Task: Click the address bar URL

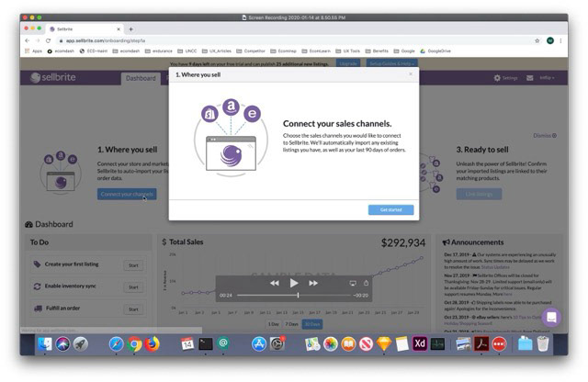Action: click(106, 40)
